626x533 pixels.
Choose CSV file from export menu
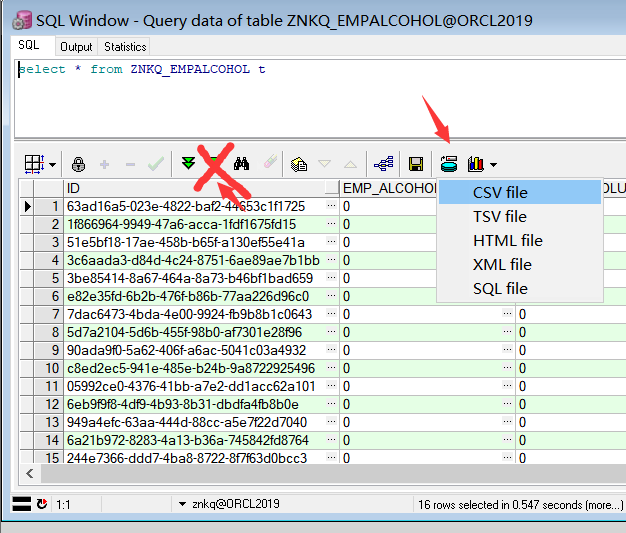click(519, 192)
